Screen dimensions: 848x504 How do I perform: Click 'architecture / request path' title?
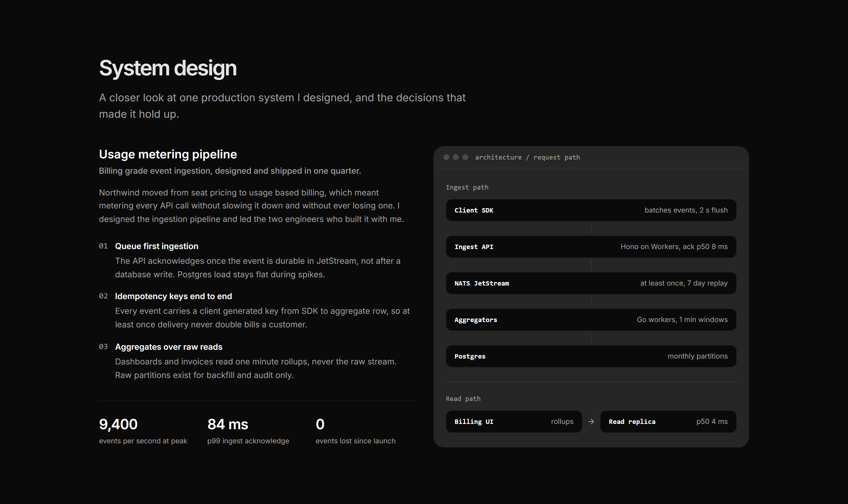(527, 157)
